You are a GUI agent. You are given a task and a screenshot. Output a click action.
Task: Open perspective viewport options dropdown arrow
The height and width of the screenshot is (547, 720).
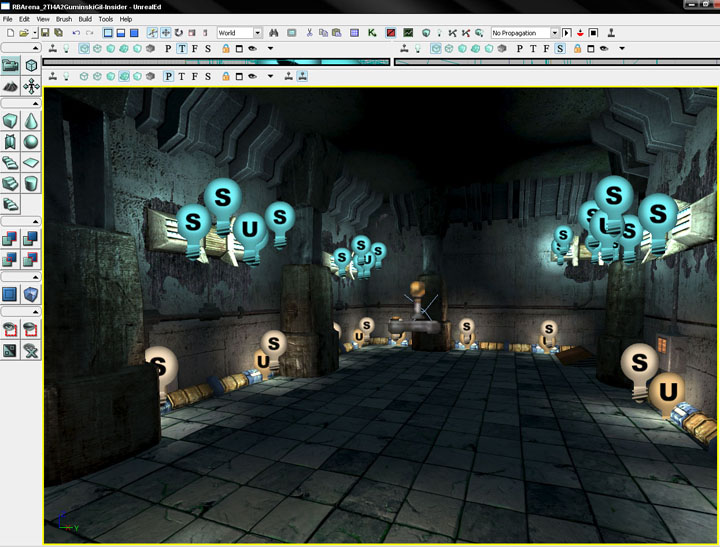270,76
